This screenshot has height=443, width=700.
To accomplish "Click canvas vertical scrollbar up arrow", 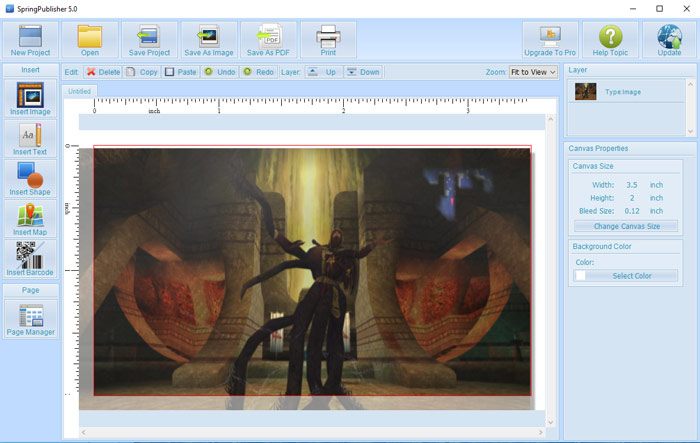I will point(551,119).
